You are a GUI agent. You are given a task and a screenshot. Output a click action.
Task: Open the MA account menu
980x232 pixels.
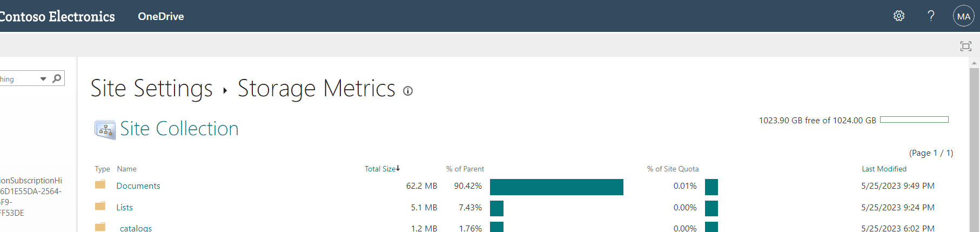click(963, 16)
